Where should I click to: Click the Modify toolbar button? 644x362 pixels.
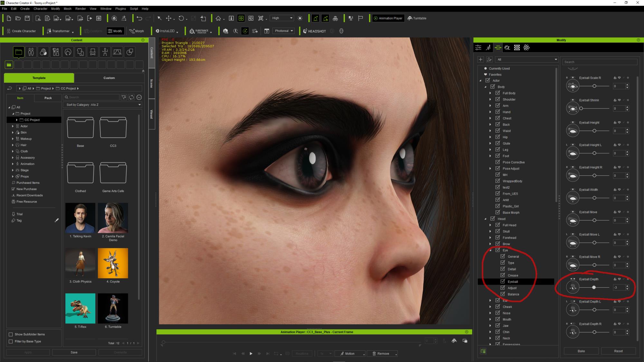[115, 31]
